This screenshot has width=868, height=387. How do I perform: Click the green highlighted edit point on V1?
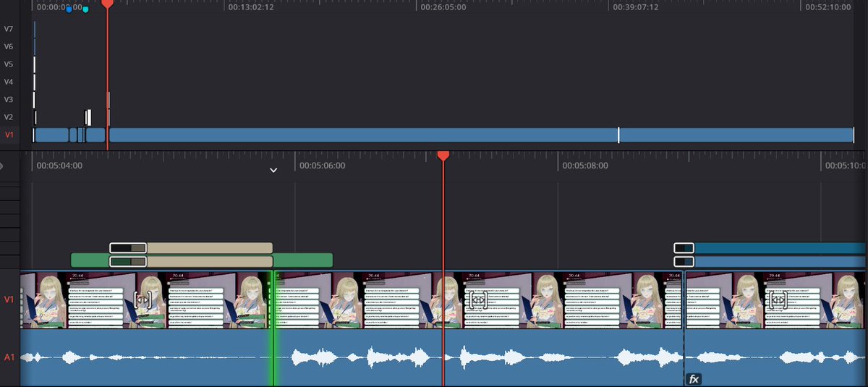click(273, 299)
